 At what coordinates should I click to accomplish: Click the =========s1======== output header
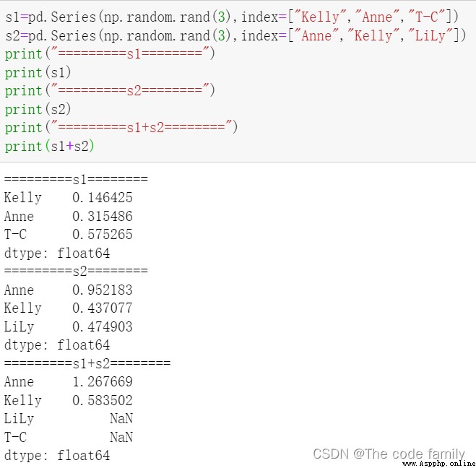tap(75, 179)
